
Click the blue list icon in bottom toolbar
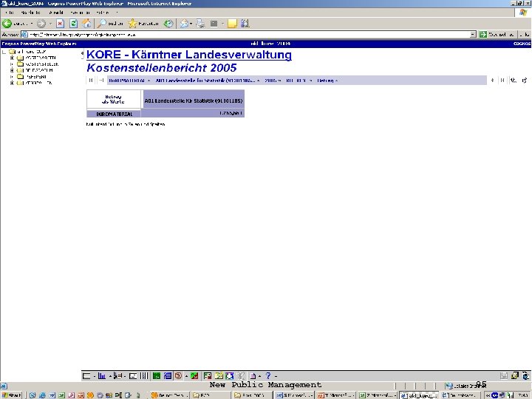pyautogui.click(x=168, y=376)
